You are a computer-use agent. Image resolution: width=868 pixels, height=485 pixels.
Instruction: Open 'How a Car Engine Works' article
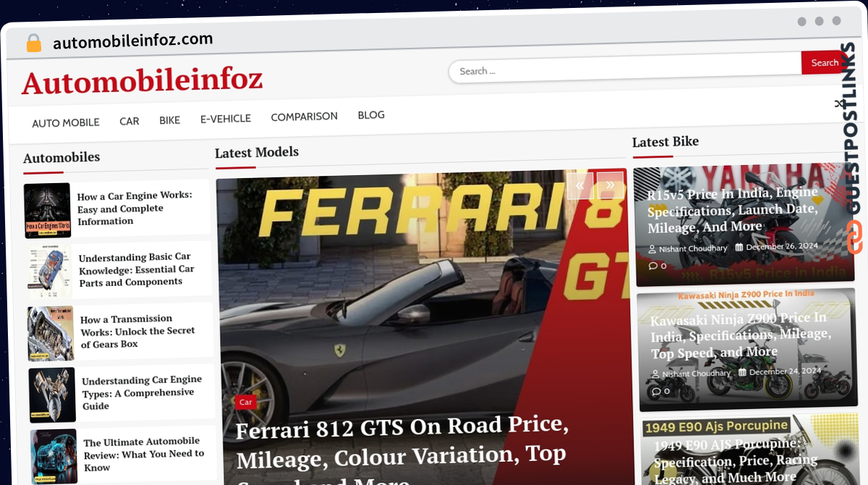(x=135, y=208)
